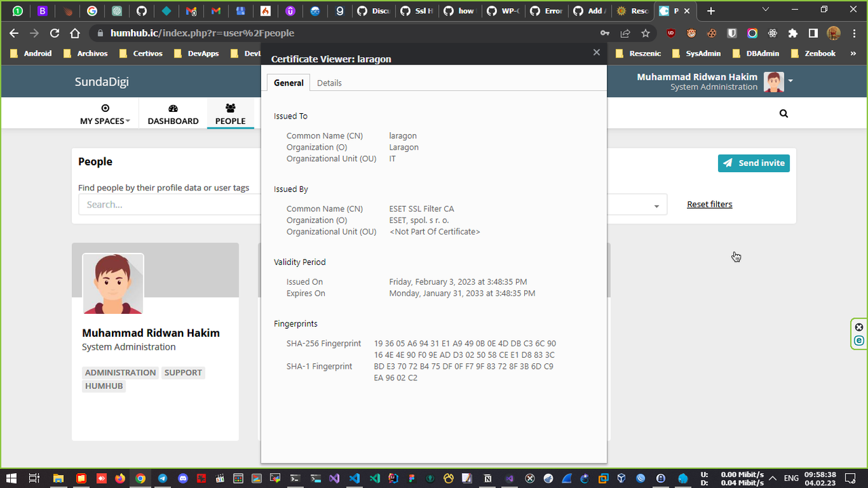This screenshot has height=488, width=868.
Task: Open Chrome's three-dot menu
Action: tap(854, 33)
